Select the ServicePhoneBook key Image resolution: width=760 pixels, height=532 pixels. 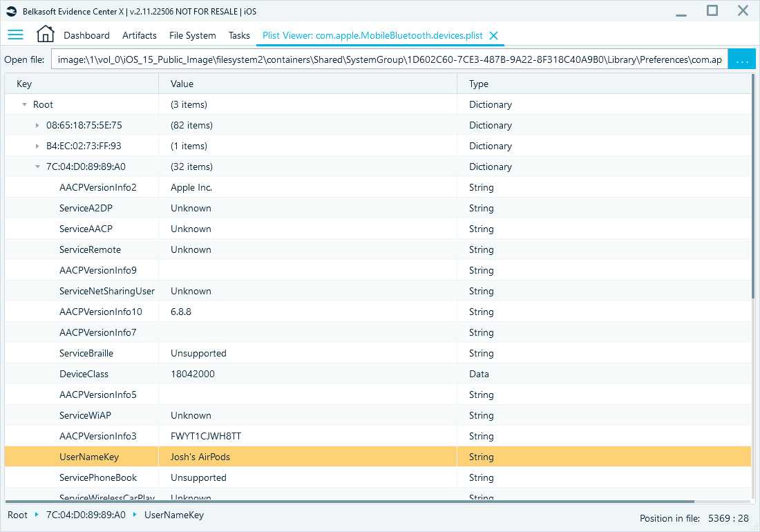pyautogui.click(x=98, y=477)
